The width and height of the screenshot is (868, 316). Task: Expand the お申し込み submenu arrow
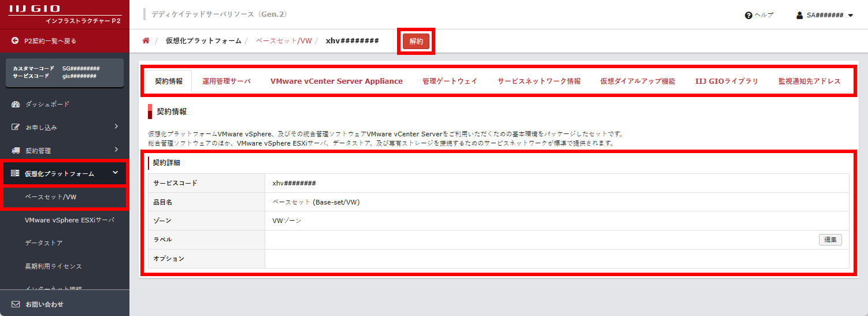coord(116,127)
